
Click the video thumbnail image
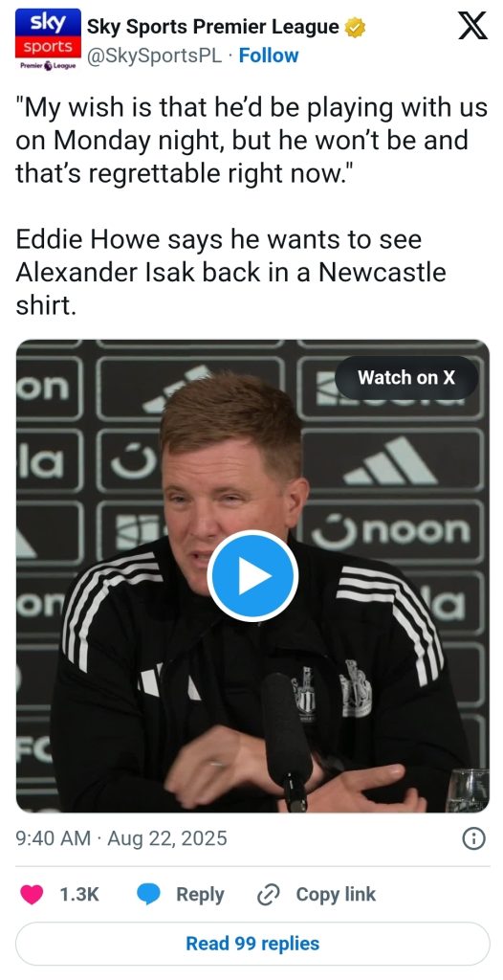(x=252, y=576)
